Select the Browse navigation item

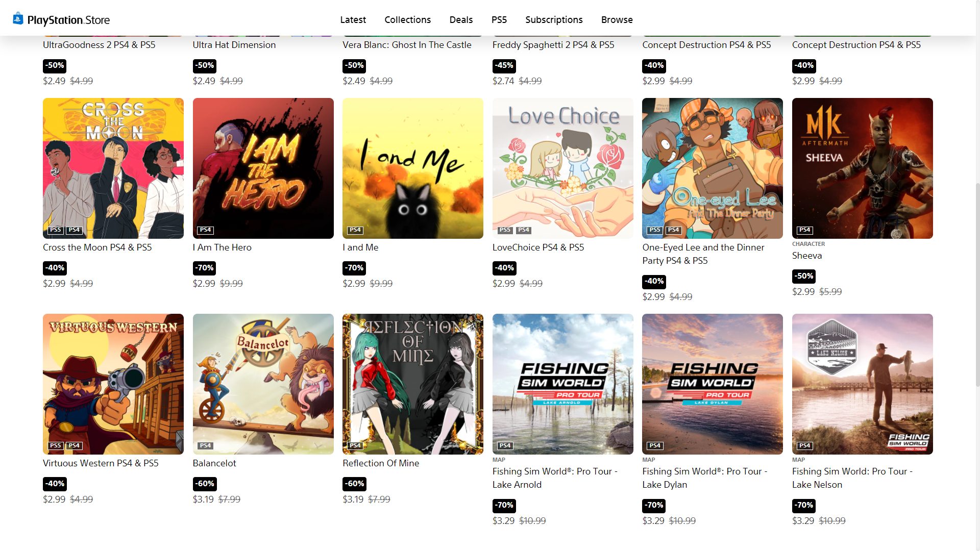point(617,19)
